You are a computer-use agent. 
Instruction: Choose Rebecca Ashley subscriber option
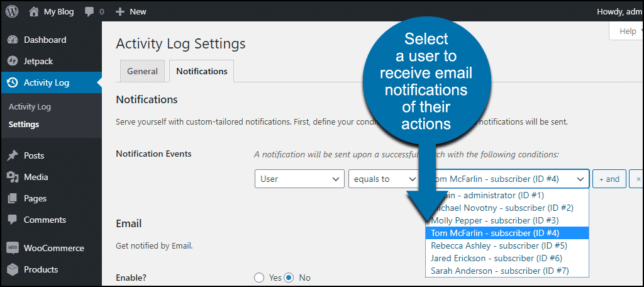click(x=508, y=245)
